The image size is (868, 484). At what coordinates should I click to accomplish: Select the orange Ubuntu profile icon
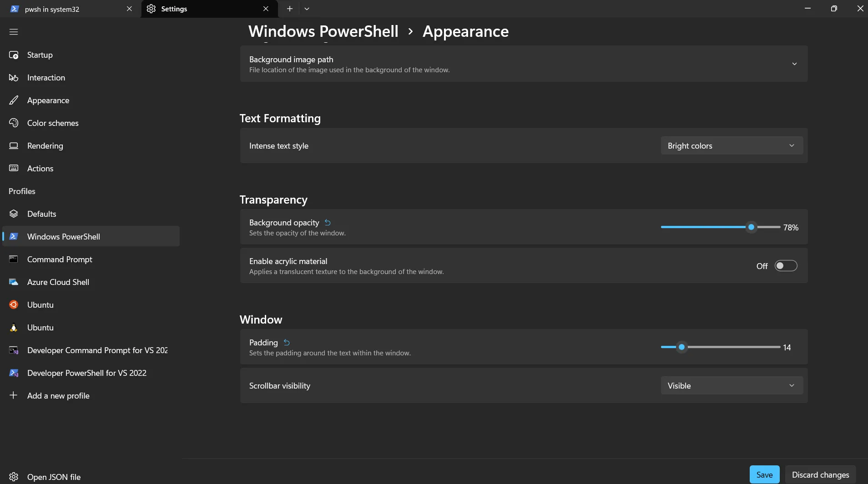click(14, 305)
